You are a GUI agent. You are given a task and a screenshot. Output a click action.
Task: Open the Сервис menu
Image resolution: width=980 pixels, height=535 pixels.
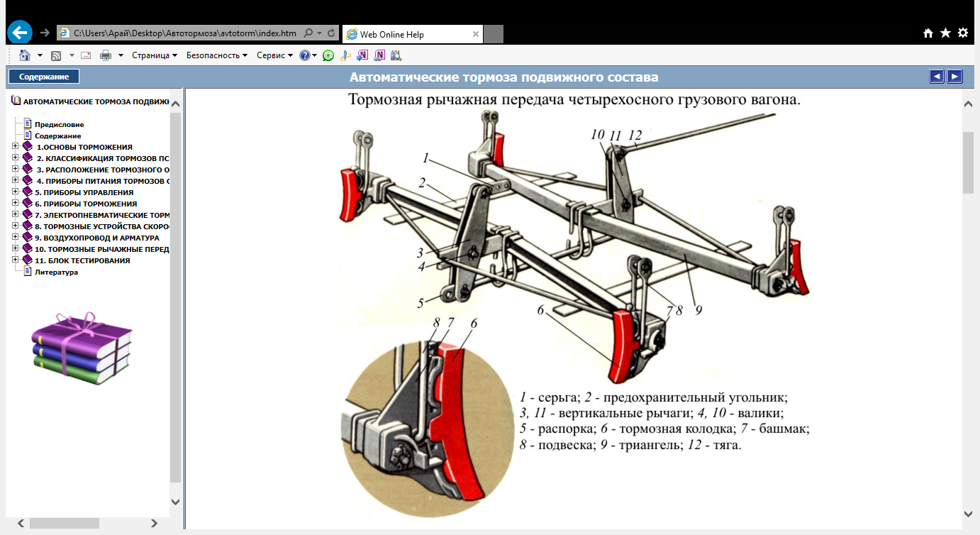click(274, 55)
